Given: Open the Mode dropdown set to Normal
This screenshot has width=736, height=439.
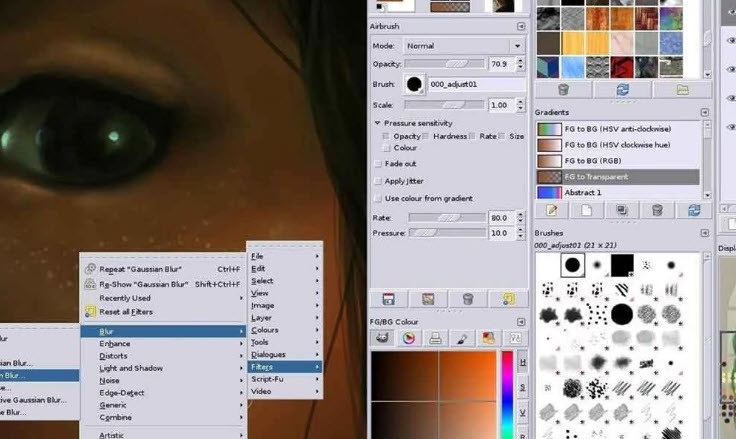Looking at the screenshot, I should (x=464, y=46).
